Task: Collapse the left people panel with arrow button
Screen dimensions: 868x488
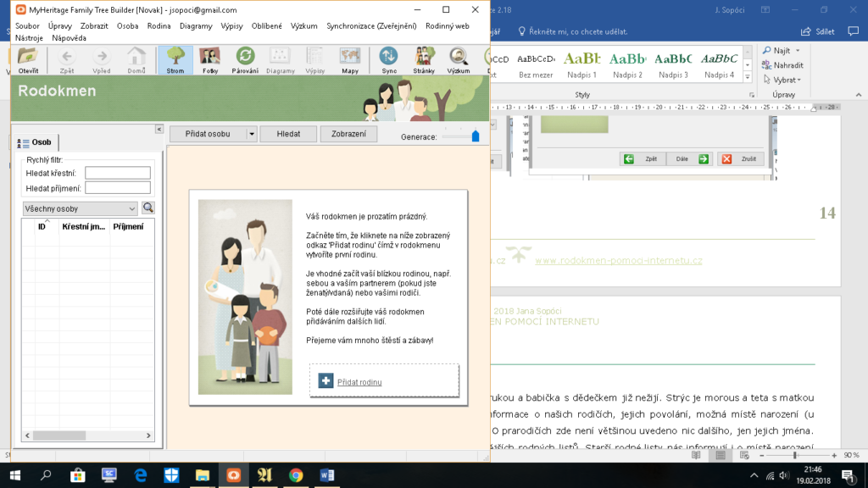Action: point(159,129)
